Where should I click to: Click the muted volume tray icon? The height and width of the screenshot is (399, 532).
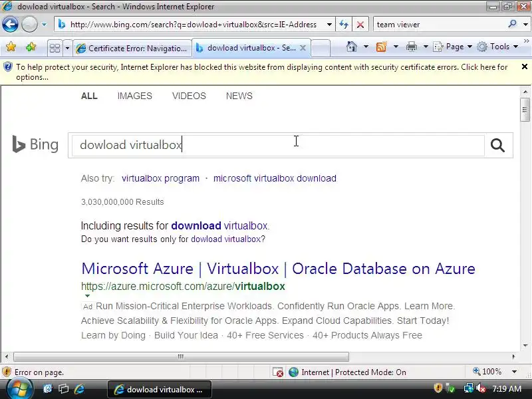(481, 388)
